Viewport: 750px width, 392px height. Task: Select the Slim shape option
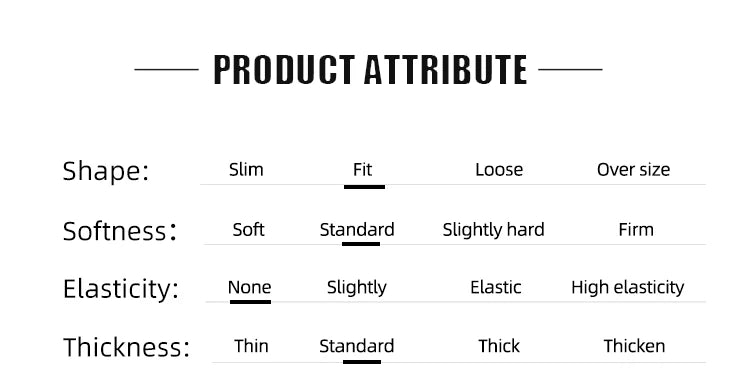pos(246,170)
